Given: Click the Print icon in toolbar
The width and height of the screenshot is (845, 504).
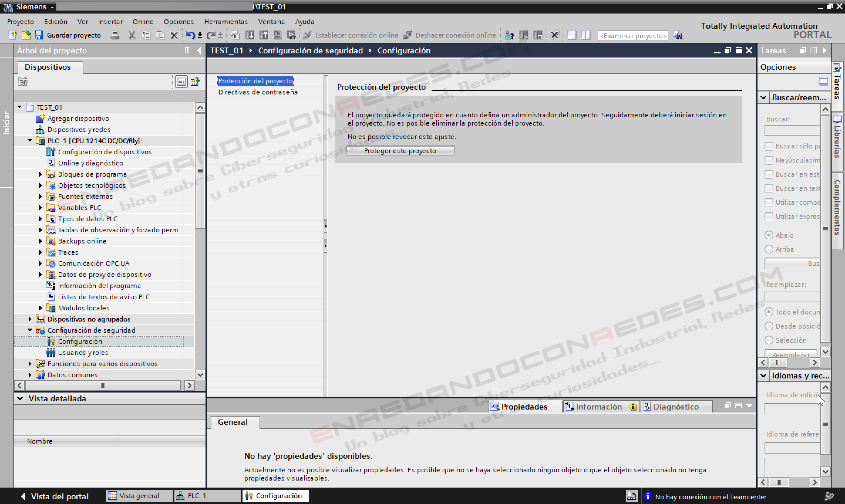Looking at the screenshot, I should click(115, 35).
